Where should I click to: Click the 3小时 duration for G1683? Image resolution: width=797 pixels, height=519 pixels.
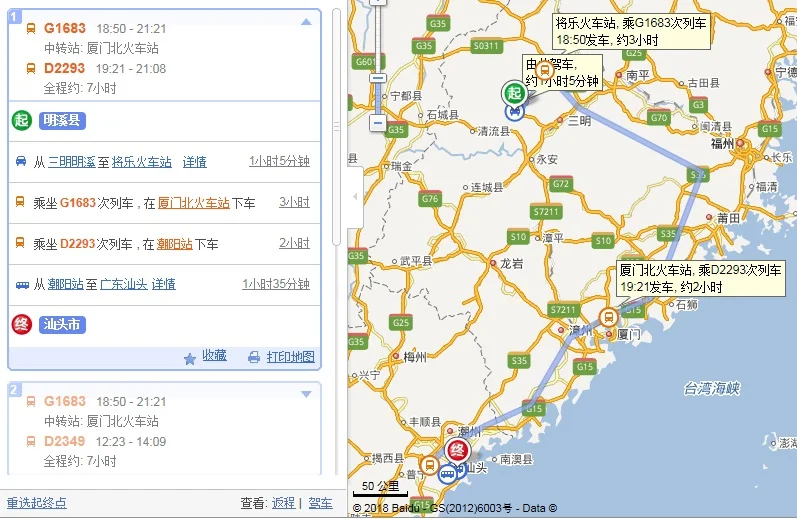294,202
